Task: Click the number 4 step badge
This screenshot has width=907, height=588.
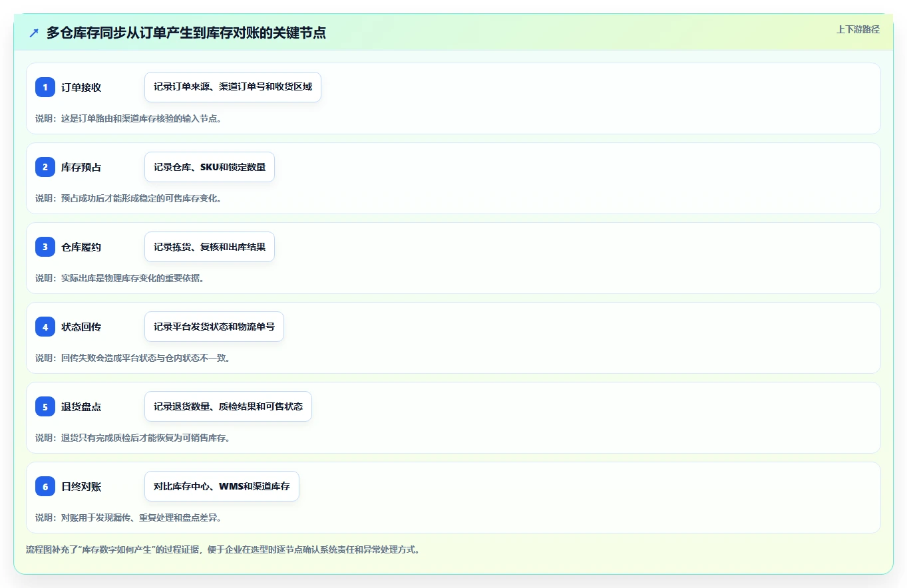Action: tap(45, 327)
